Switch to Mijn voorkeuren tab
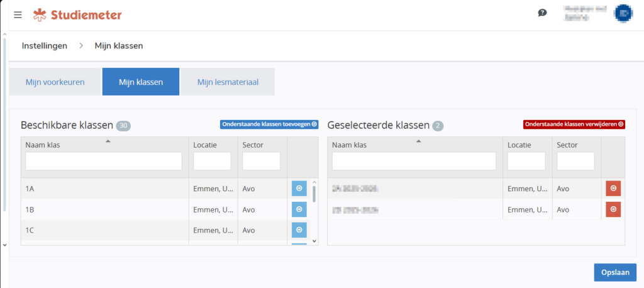This screenshot has width=644, height=288. 55,82
